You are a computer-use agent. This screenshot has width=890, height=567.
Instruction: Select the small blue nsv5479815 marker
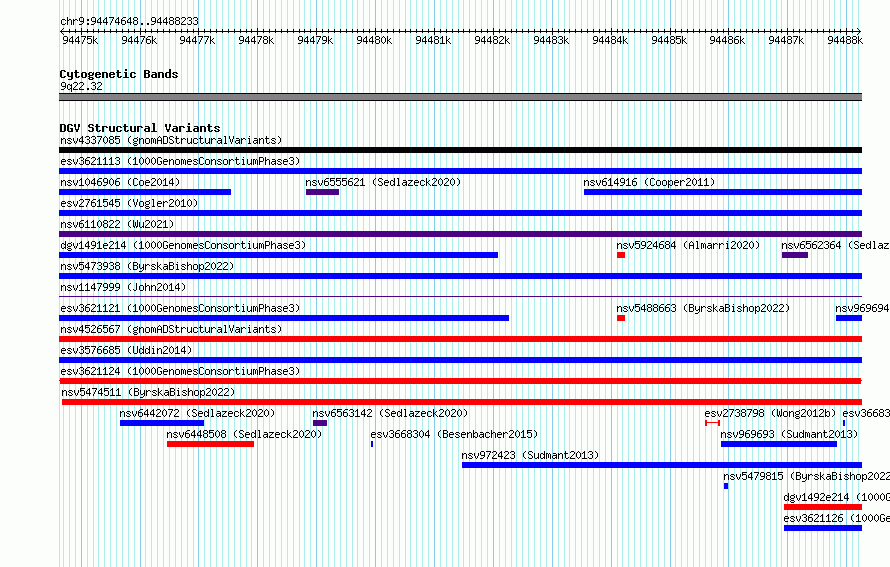(x=726, y=486)
